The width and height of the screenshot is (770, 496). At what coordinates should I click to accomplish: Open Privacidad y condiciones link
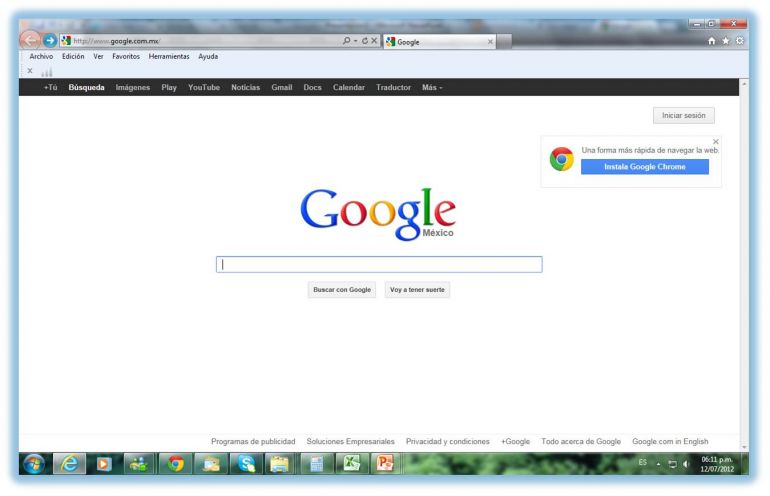[x=448, y=441]
